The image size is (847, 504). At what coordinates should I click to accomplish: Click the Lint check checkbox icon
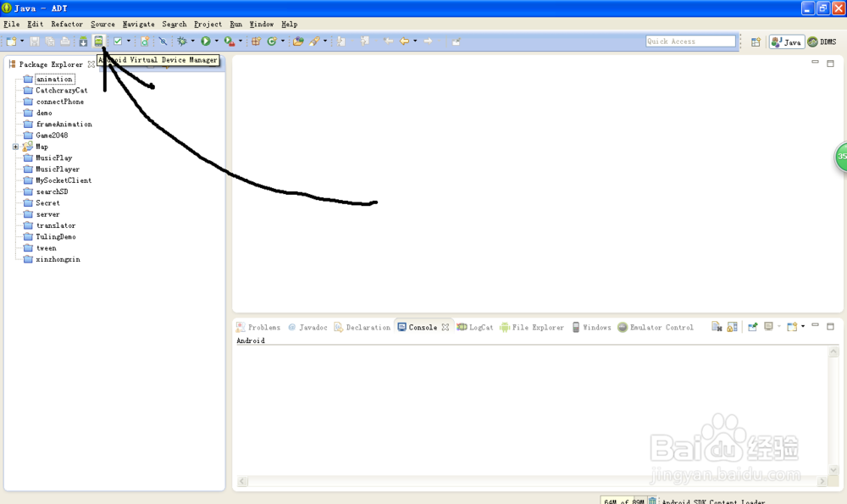[118, 41]
